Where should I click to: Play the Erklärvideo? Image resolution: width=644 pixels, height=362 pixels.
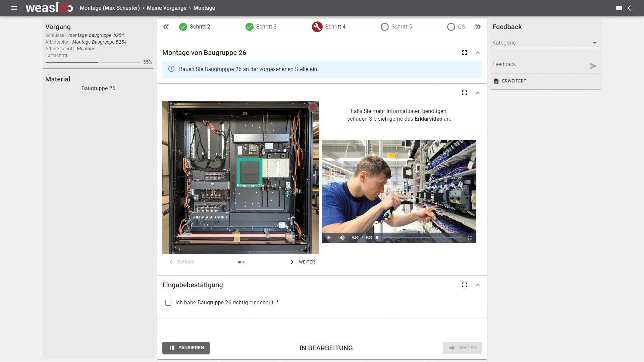click(329, 237)
